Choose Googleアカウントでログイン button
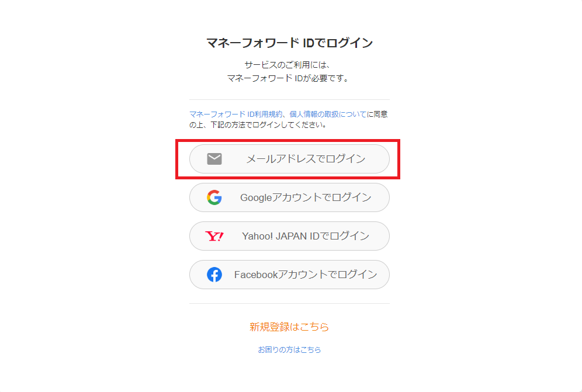This screenshot has width=582, height=392. coord(289,197)
